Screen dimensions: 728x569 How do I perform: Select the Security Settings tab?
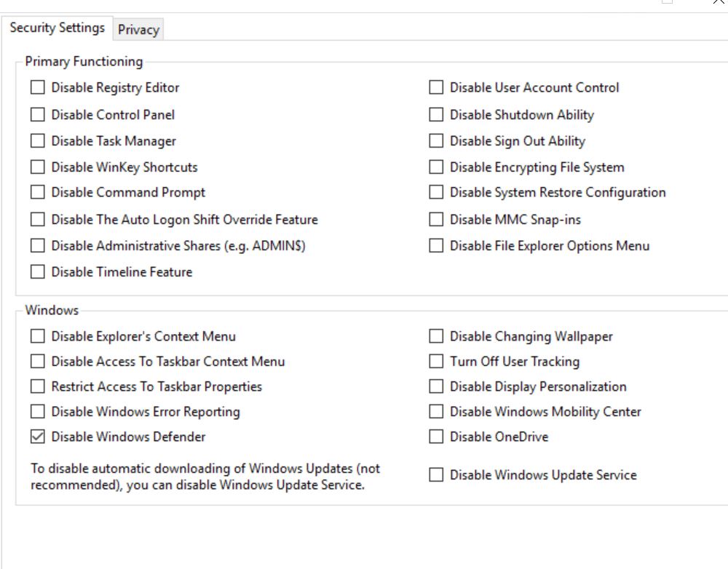pos(57,28)
